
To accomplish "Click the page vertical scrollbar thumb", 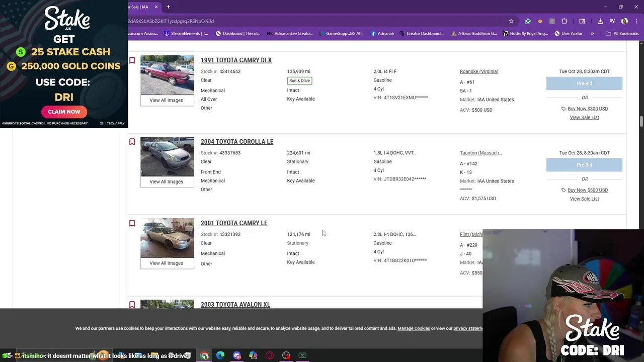I will click(641, 122).
